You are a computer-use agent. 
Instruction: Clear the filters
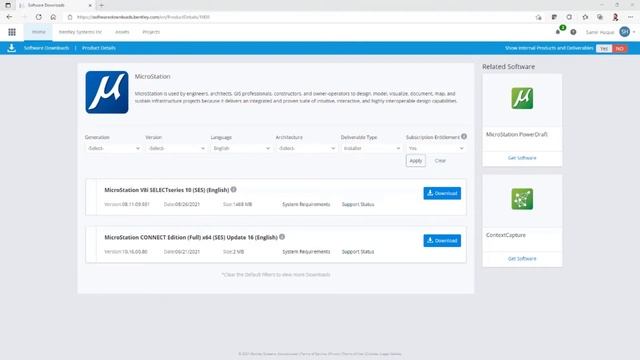(x=440, y=160)
